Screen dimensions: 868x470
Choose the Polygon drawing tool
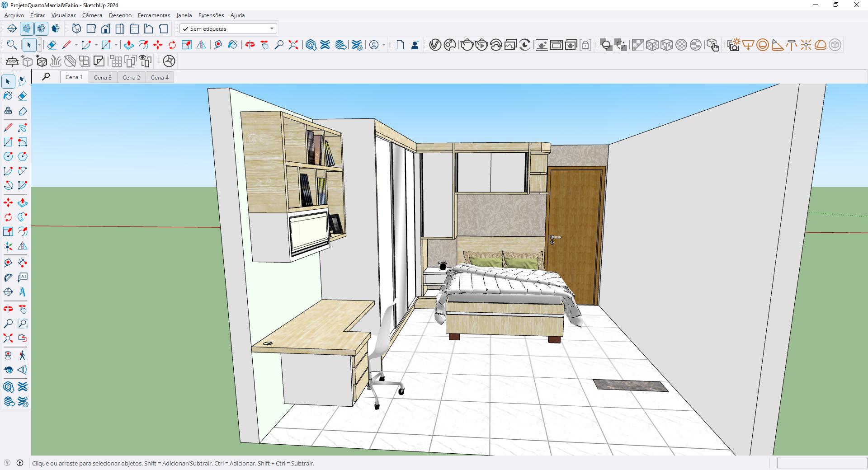(x=22, y=156)
